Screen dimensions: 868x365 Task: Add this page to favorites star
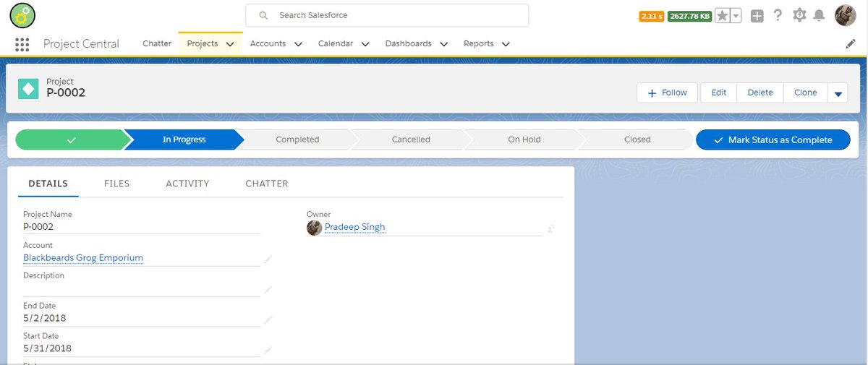(x=722, y=16)
